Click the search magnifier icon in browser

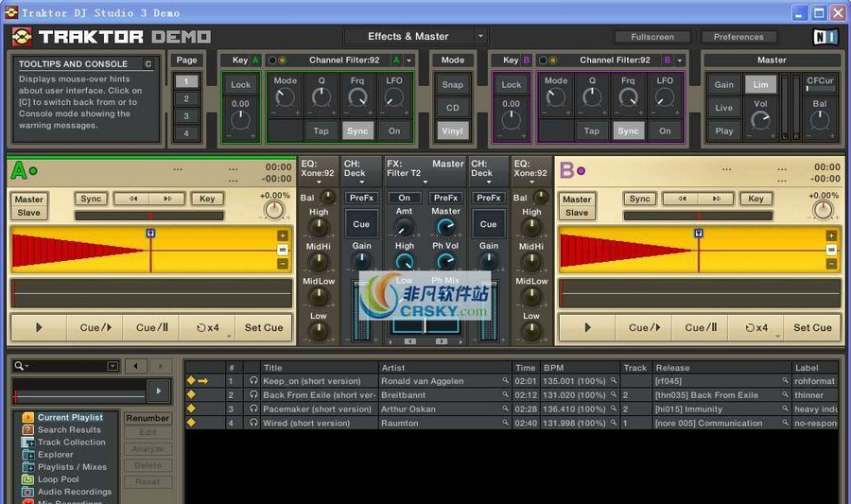coord(19,366)
